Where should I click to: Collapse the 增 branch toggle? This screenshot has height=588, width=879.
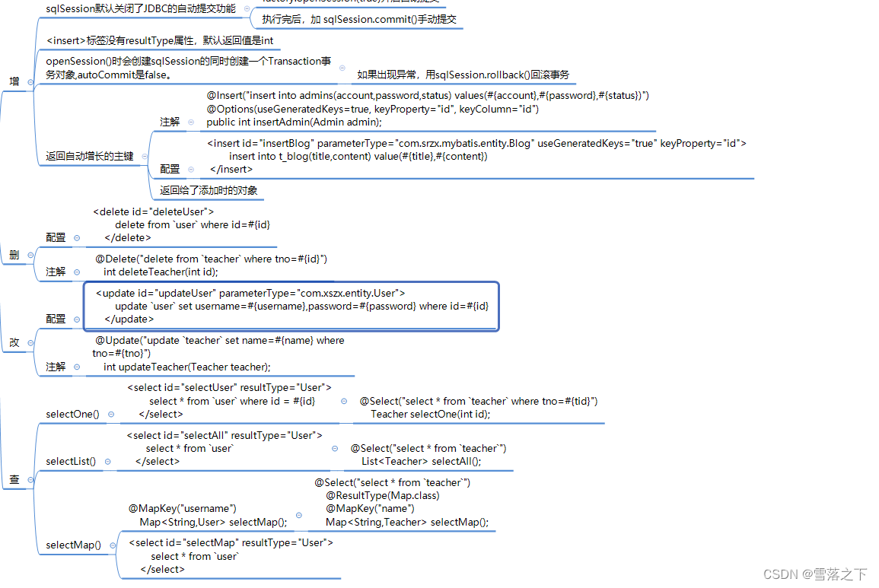(31, 82)
